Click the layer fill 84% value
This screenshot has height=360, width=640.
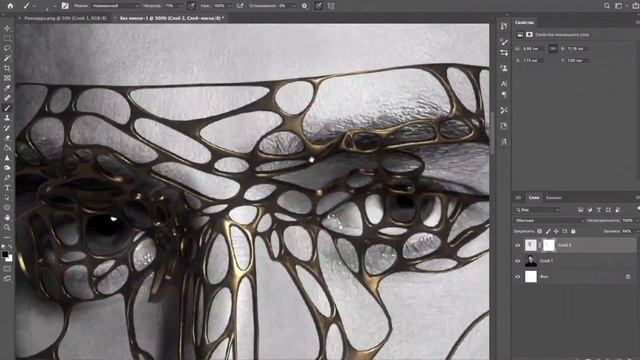pyautogui.click(x=627, y=231)
